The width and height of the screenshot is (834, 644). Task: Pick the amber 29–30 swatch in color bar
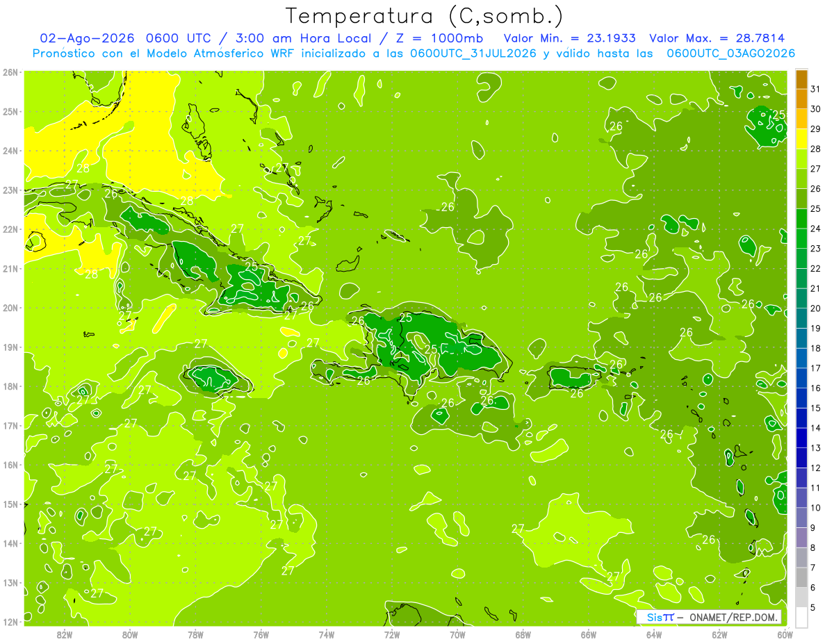[801, 119]
